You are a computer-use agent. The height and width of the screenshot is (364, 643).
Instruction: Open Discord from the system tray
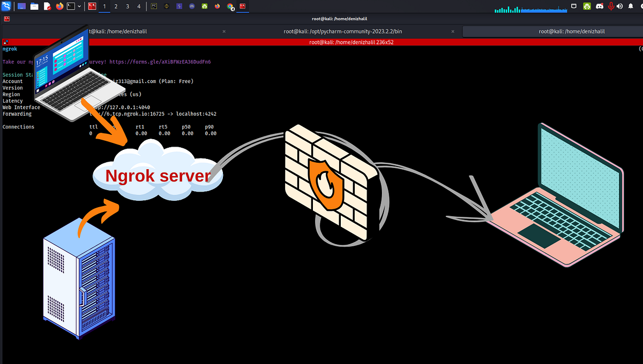pyautogui.click(x=600, y=6)
